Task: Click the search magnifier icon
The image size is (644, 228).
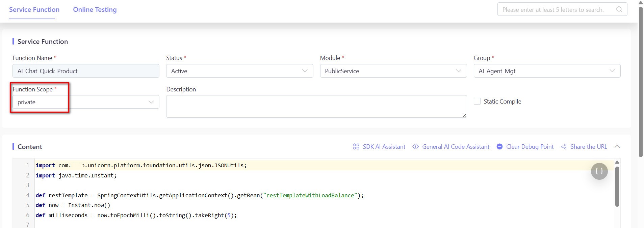Action: click(x=619, y=9)
